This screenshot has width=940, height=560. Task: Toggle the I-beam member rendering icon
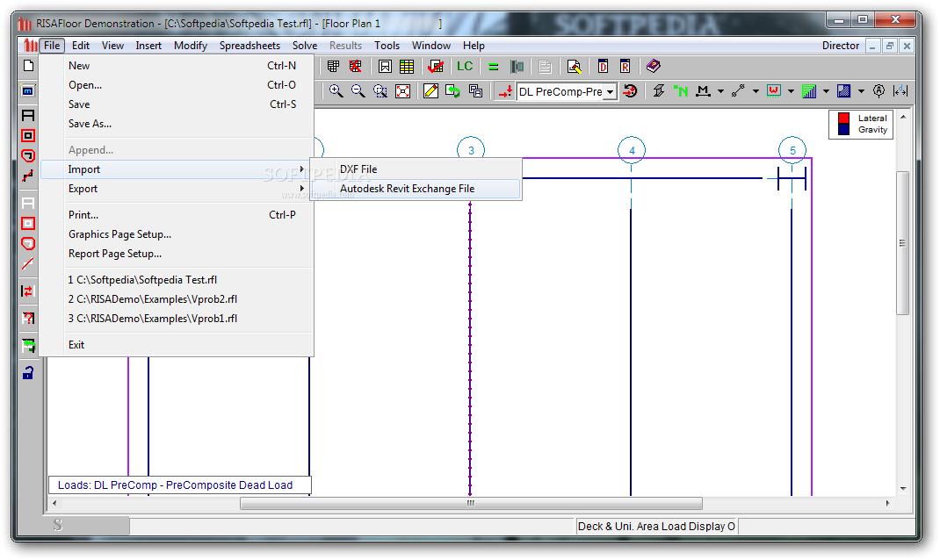pyautogui.click(x=659, y=91)
